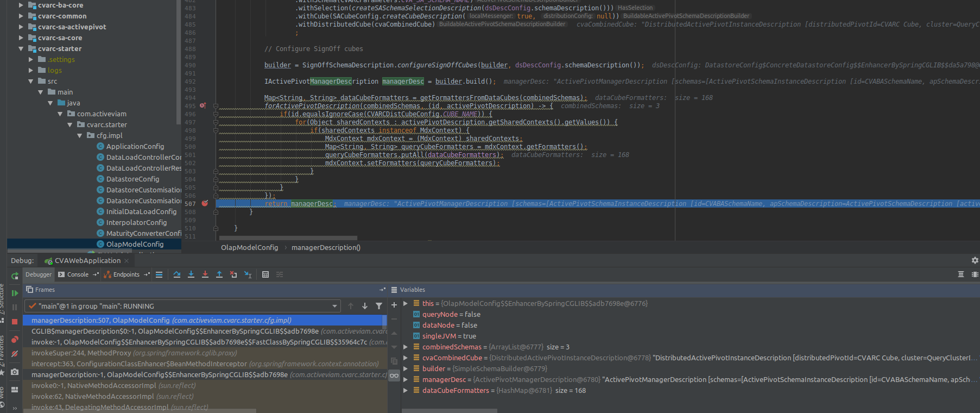Expand managerDesc variable node
Image resolution: width=980 pixels, height=413 pixels.
[x=406, y=379]
